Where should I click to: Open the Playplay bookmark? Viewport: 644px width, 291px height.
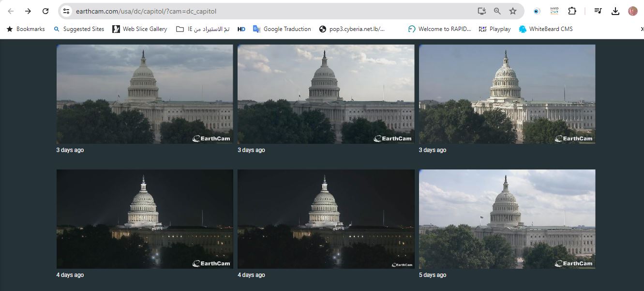(x=494, y=29)
